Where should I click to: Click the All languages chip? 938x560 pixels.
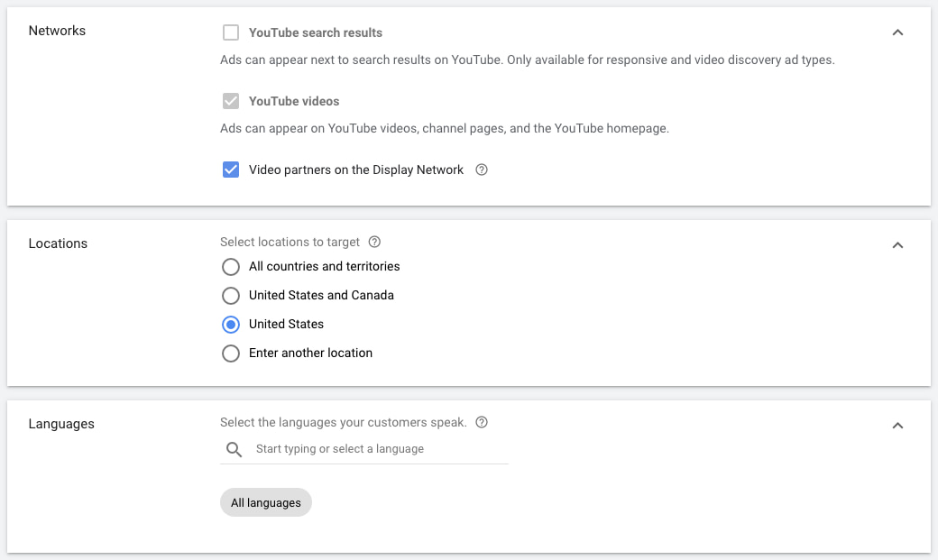coord(265,502)
